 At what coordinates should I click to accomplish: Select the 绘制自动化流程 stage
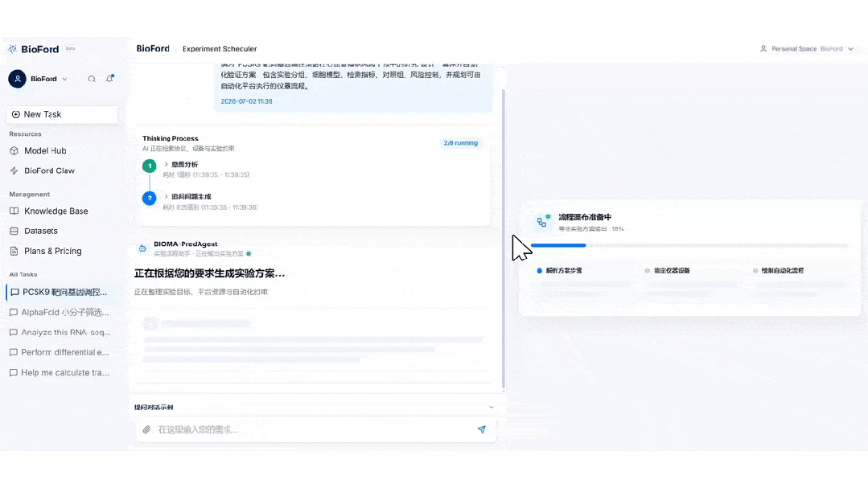pyautogui.click(x=779, y=271)
